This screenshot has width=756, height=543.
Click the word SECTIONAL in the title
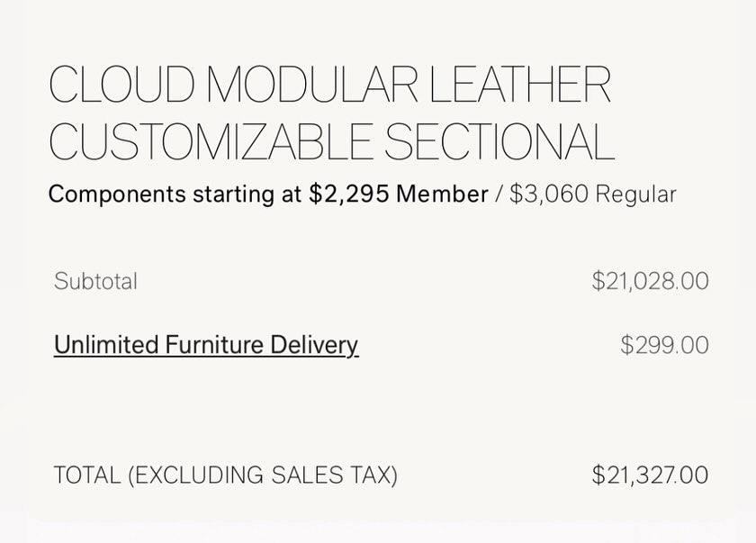click(499, 140)
